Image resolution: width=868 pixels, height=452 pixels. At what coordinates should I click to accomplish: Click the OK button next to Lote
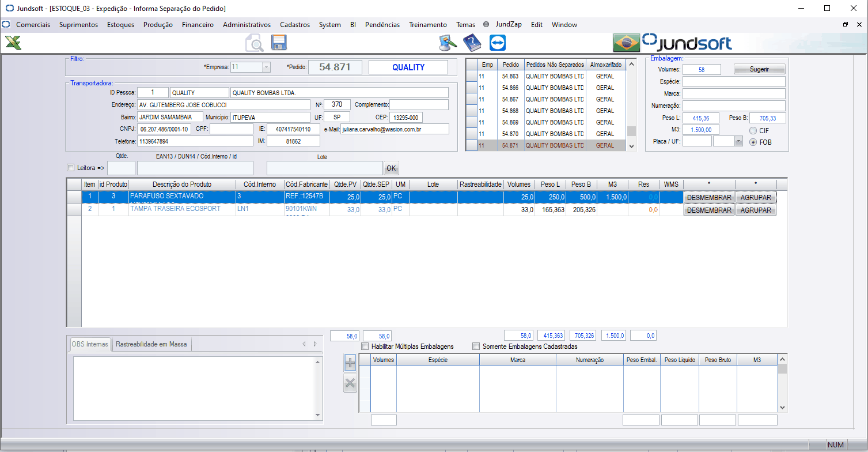tap(391, 168)
